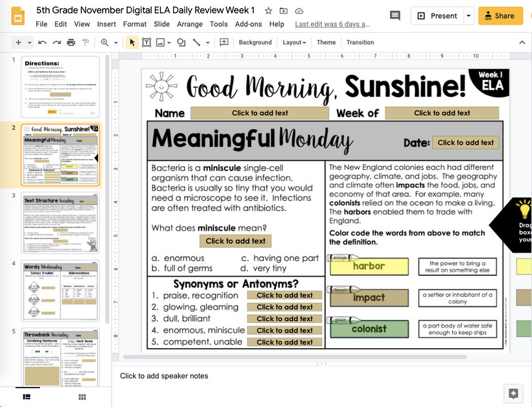Click the Share button
The image size is (532, 407).
[500, 15]
